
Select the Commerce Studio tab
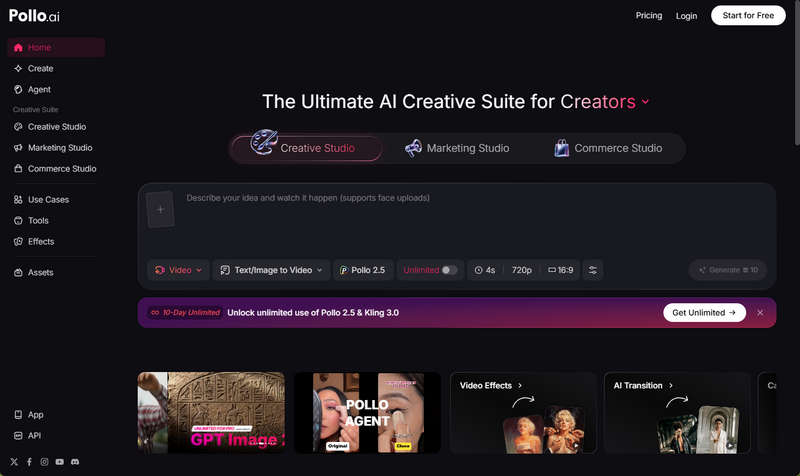[608, 148]
